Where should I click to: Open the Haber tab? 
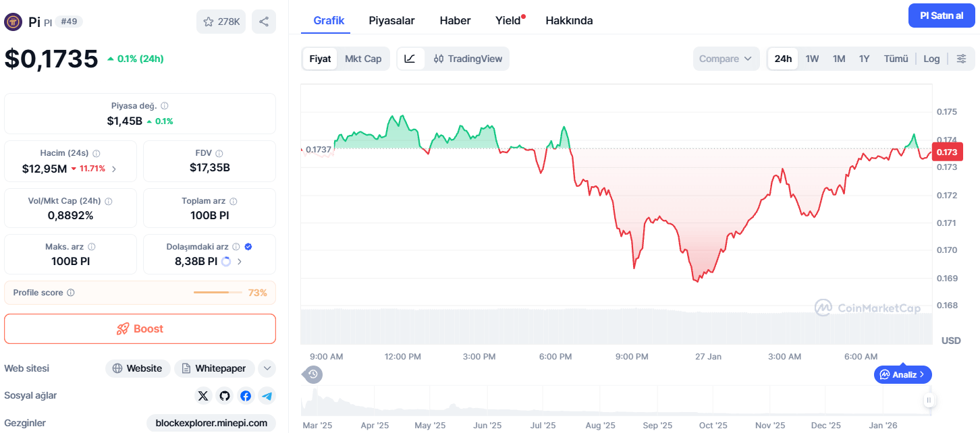click(x=455, y=20)
